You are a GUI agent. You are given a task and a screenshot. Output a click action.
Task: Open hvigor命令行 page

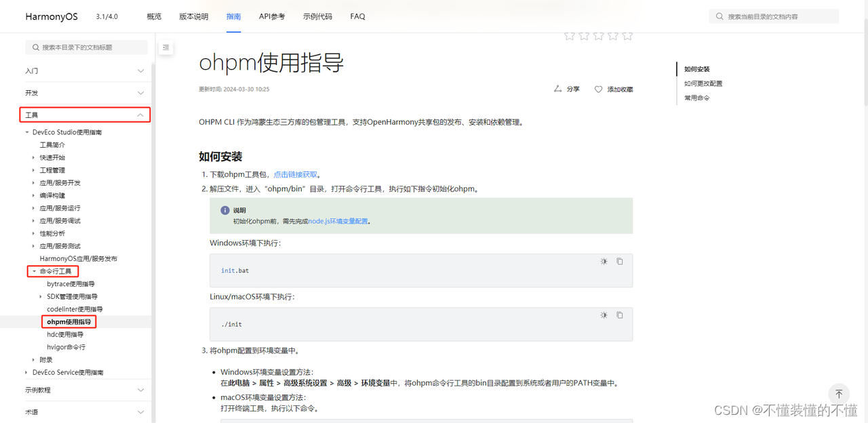point(66,347)
